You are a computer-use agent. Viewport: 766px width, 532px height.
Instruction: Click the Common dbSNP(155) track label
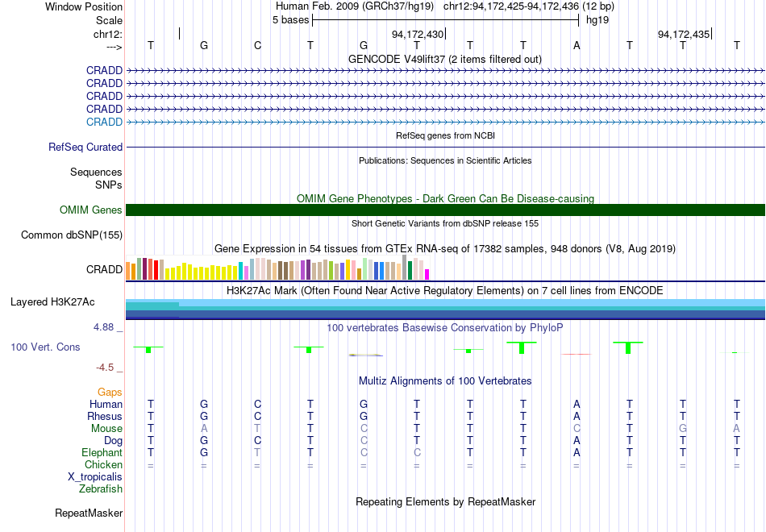click(72, 235)
